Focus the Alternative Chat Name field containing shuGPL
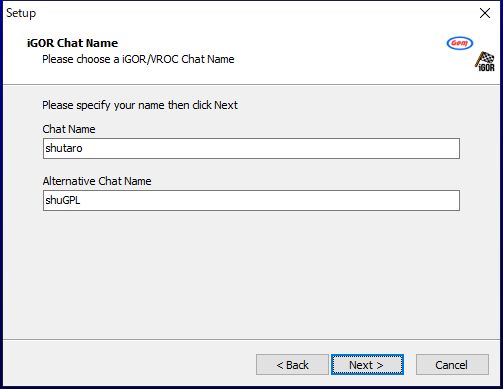 tap(251, 200)
